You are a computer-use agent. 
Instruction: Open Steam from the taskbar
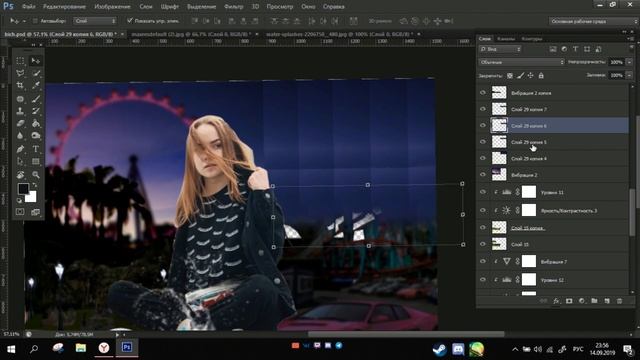440,349
